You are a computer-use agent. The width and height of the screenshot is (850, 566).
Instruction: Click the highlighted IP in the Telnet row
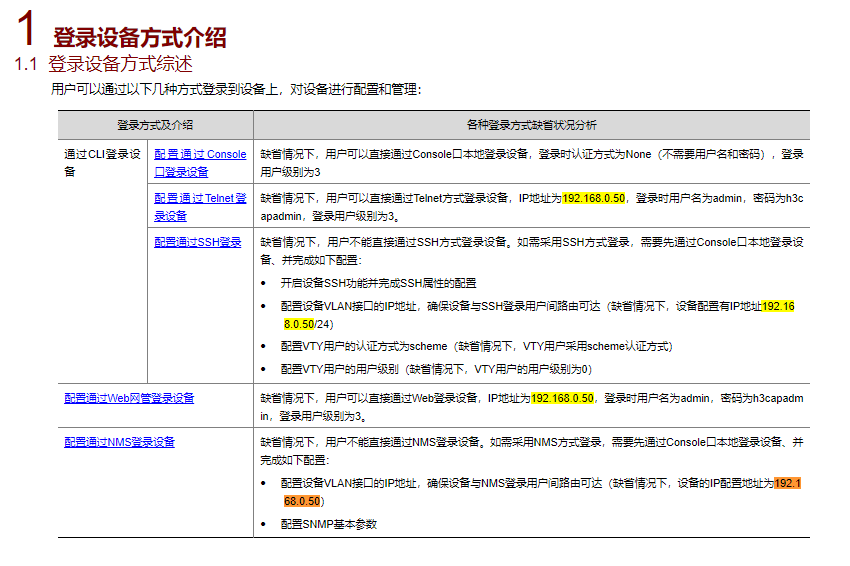click(594, 198)
